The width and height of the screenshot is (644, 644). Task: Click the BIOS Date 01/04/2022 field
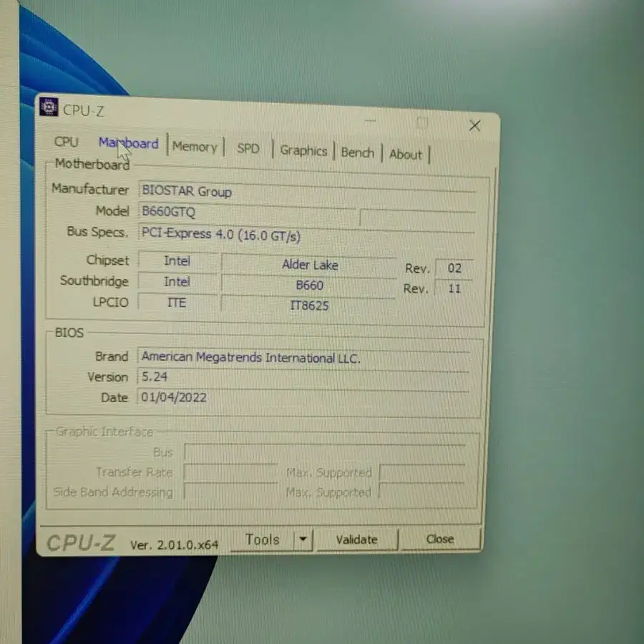pos(303,398)
